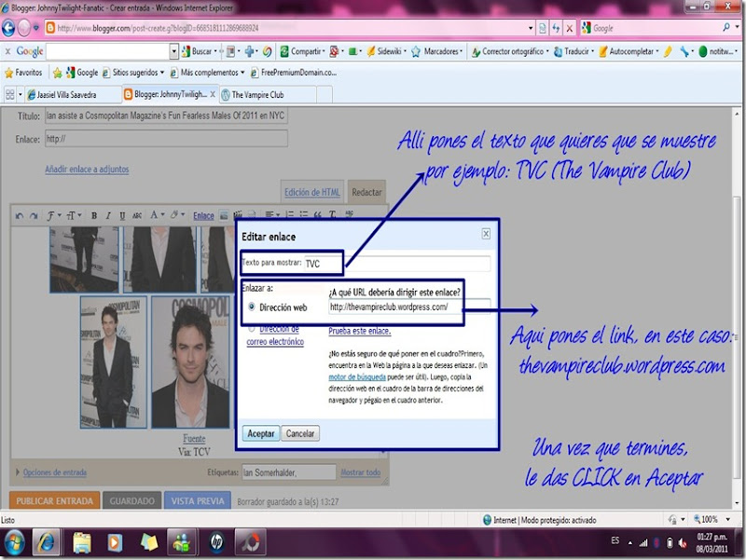Open the Marcadores dropdown menu
The height and width of the screenshot is (560, 746).
[x=461, y=51]
